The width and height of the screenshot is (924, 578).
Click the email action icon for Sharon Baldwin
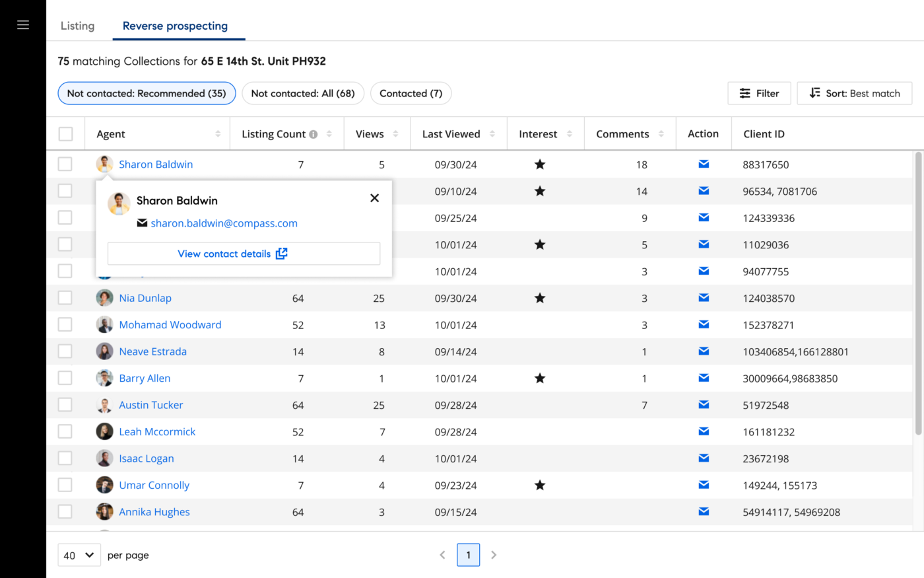click(704, 164)
